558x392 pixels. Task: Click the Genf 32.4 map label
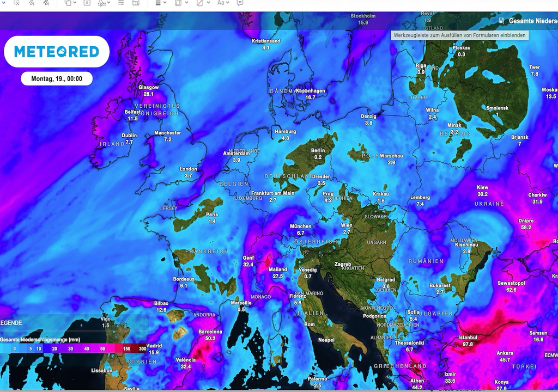tap(248, 261)
